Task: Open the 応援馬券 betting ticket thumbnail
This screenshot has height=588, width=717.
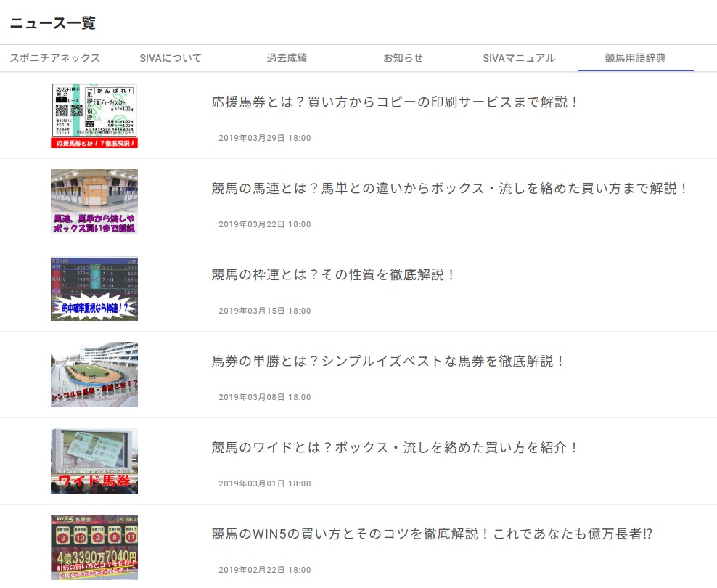Action: [x=94, y=116]
